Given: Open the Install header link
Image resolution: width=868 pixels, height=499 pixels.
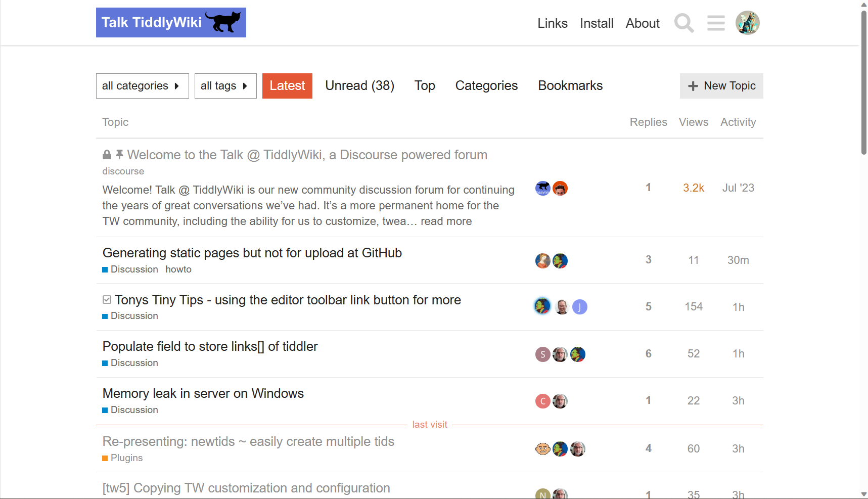Looking at the screenshot, I should click(x=597, y=23).
